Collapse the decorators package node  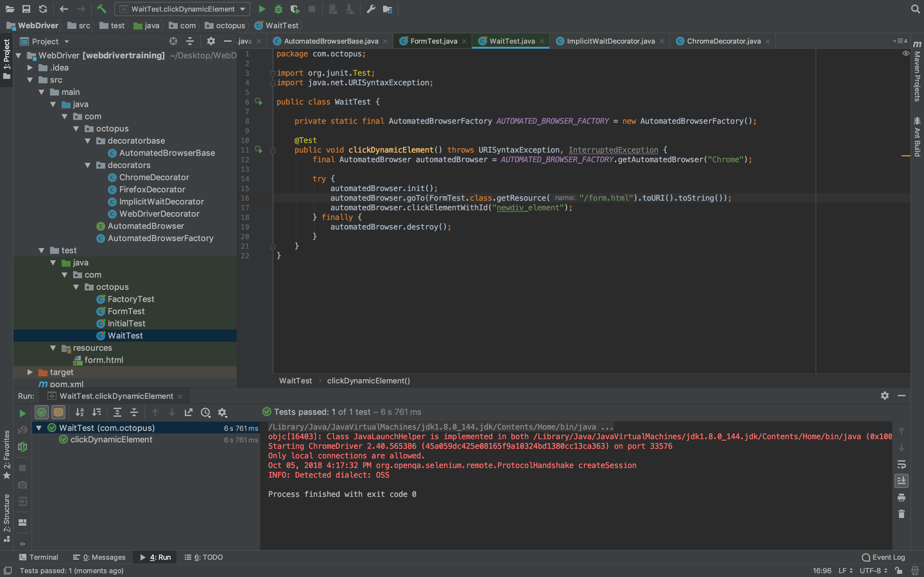pos(88,165)
